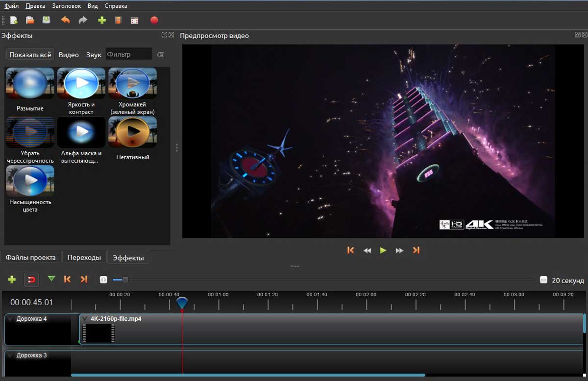Click the red record/export video button

[x=154, y=20]
